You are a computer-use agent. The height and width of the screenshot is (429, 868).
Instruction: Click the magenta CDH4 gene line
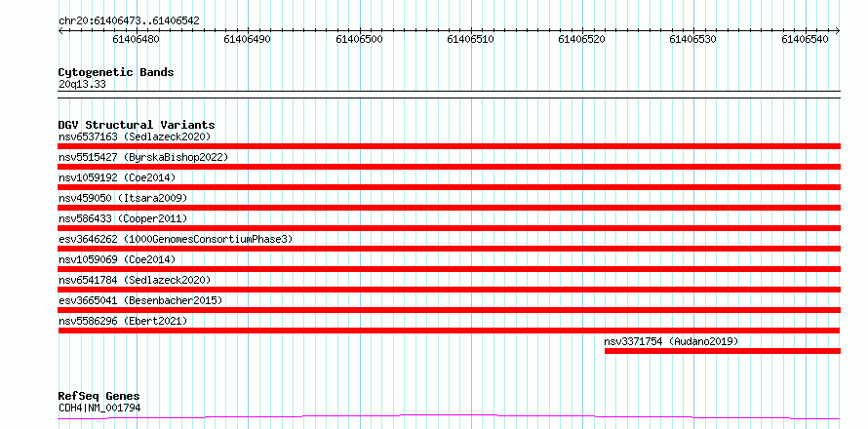[449, 416]
